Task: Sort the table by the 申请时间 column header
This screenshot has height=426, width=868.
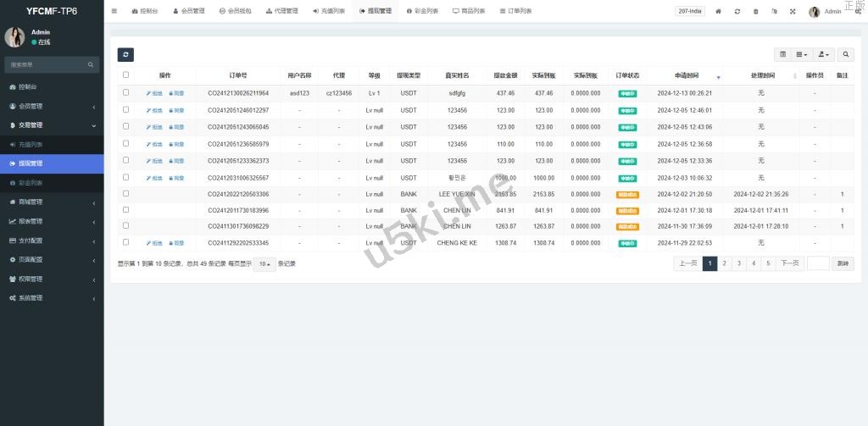Action: tap(686, 75)
